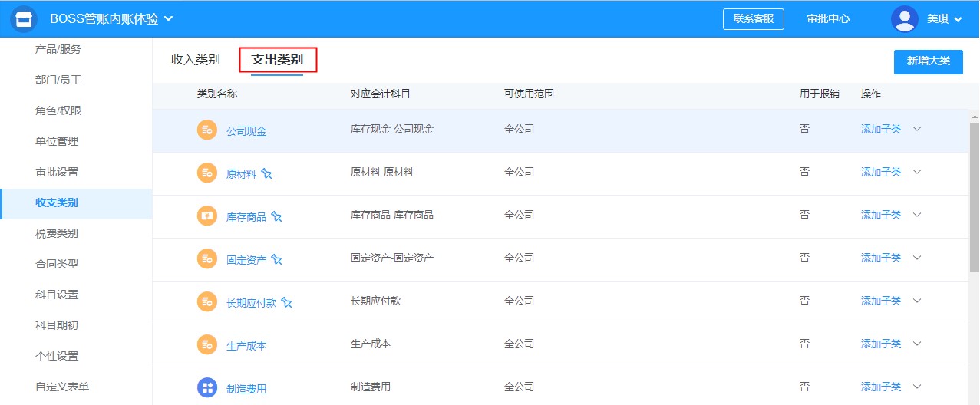The image size is (980, 405).
Task: Open 合同类型 in the sidebar
Action: click(x=57, y=264)
